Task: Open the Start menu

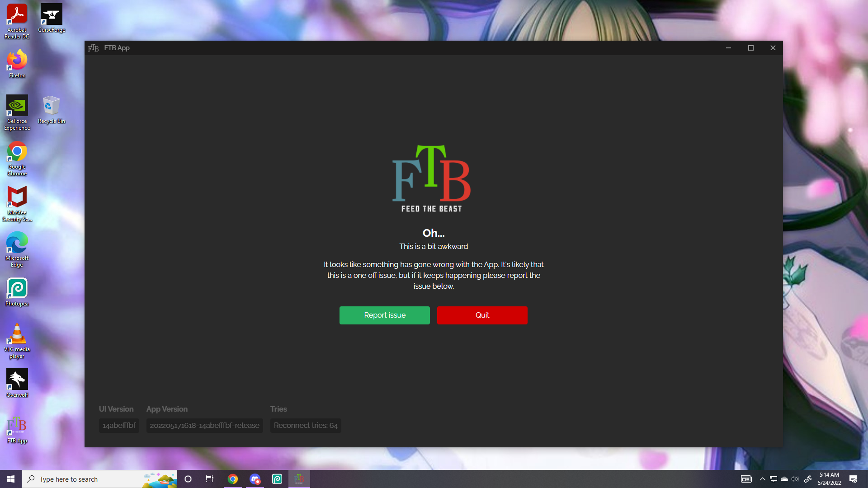Action: 10,479
